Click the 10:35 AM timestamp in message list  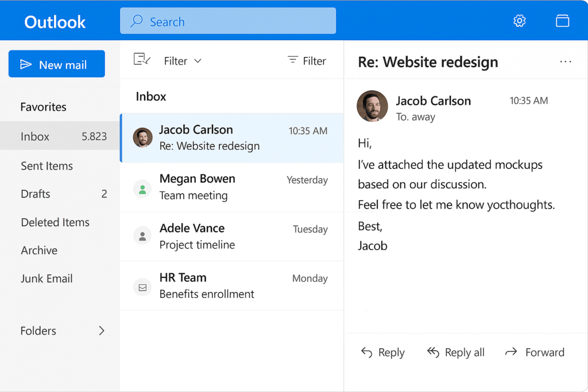coord(308,131)
